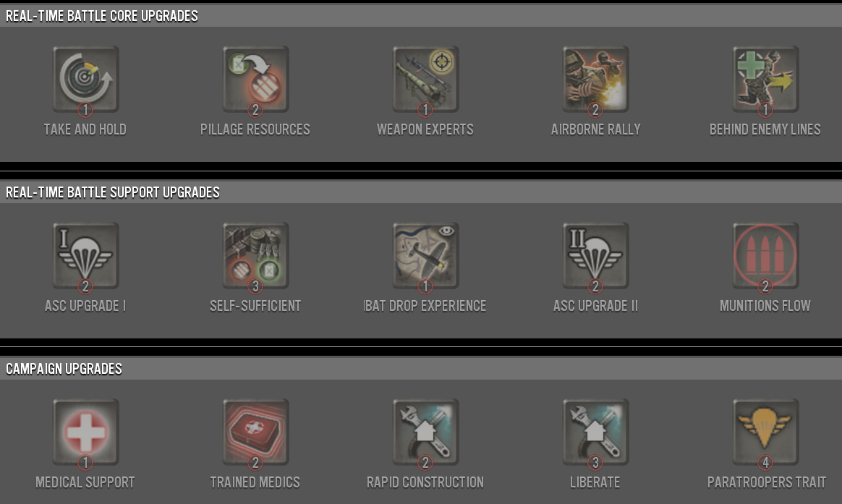Click the Pillage Resources upgrade icon

(x=255, y=79)
